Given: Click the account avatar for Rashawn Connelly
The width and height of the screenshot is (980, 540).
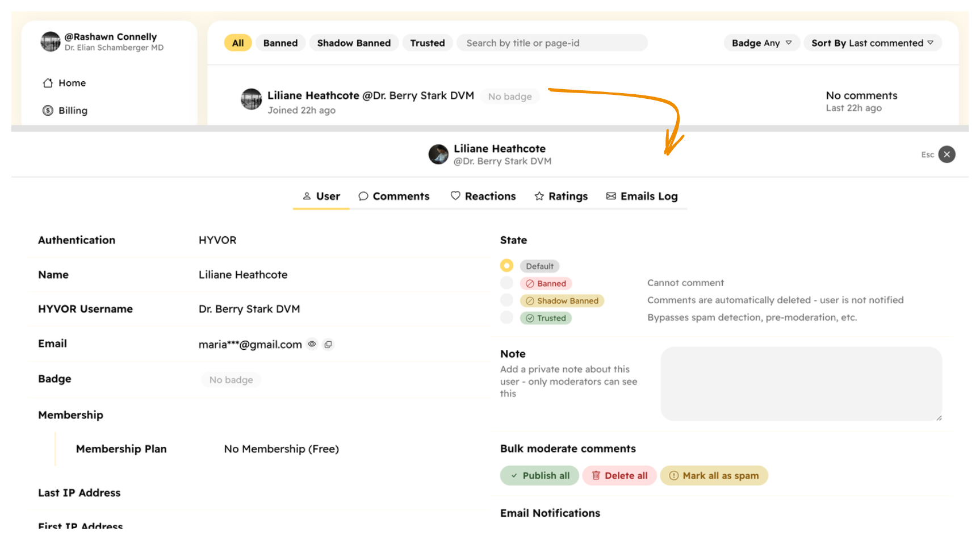Looking at the screenshot, I should click(51, 41).
